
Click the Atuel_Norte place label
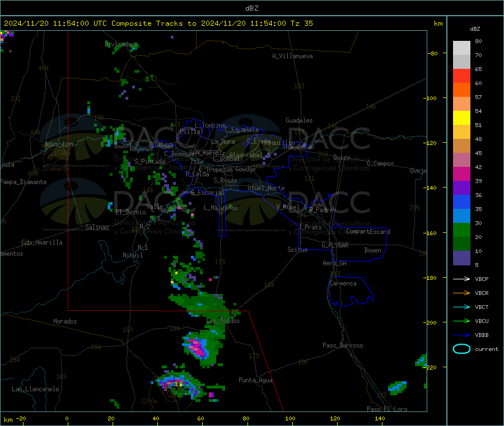[266, 188]
